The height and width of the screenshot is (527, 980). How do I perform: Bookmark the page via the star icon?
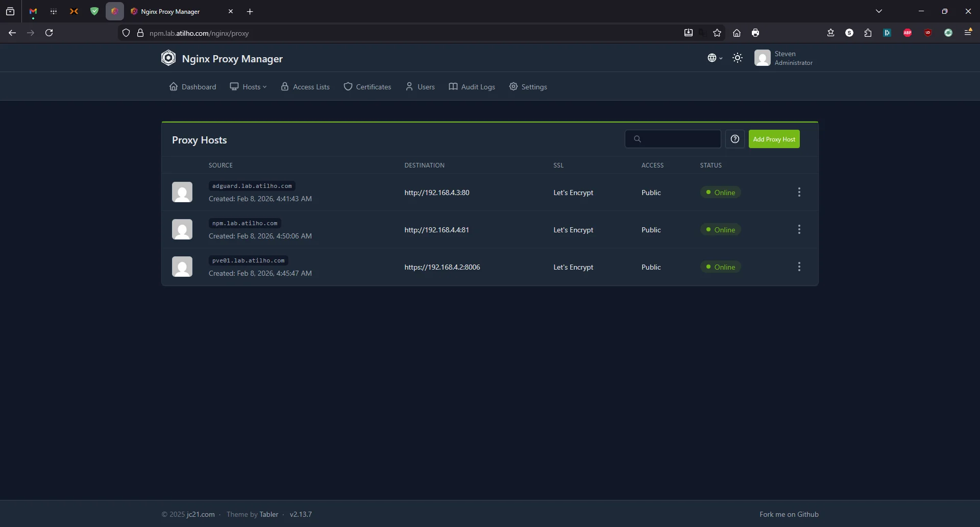717,33
